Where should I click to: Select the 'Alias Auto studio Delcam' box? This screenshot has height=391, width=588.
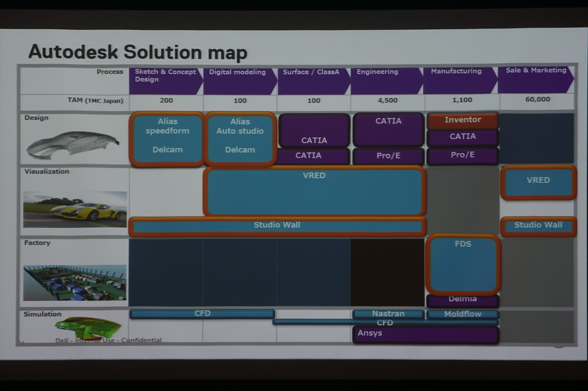pyautogui.click(x=240, y=139)
